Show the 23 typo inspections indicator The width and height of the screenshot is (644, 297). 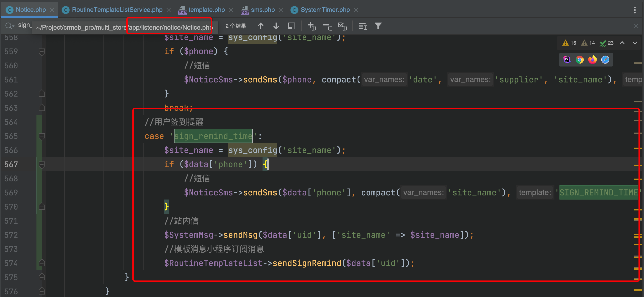point(606,43)
